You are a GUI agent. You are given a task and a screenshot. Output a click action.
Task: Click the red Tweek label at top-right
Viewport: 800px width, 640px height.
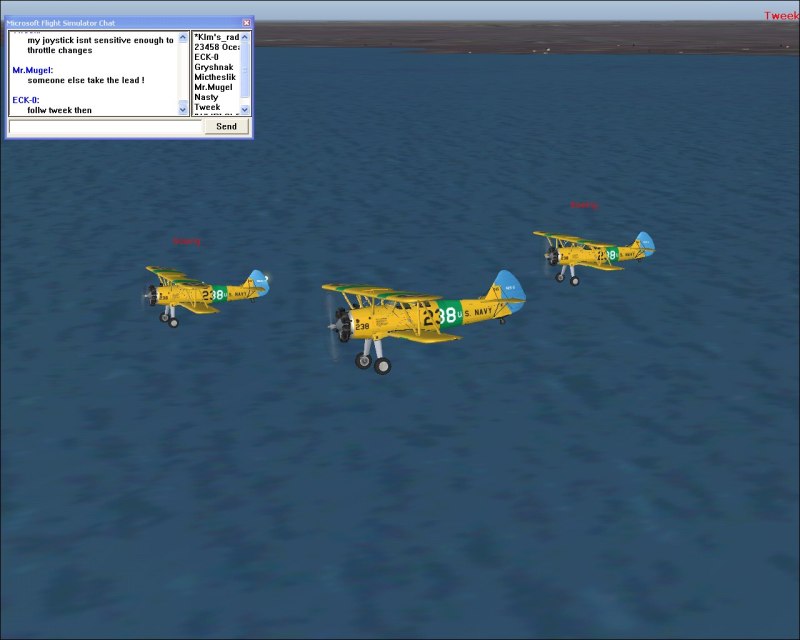click(x=782, y=16)
